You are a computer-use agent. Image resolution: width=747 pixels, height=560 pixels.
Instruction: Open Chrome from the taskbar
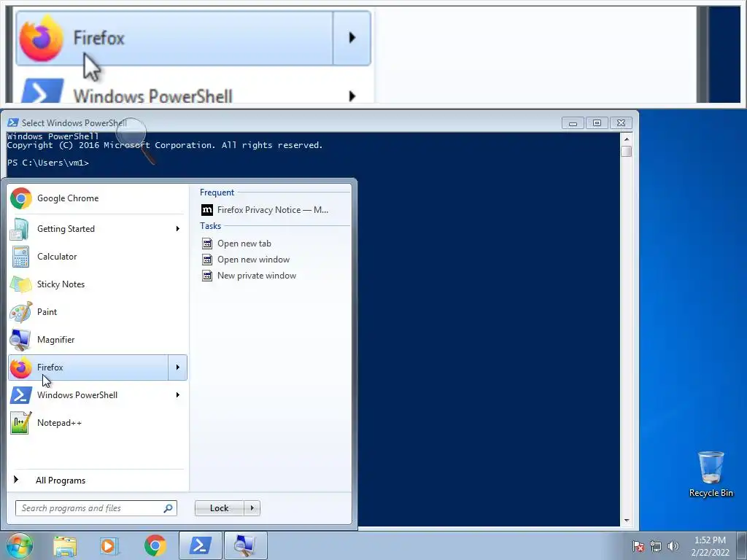point(155,546)
